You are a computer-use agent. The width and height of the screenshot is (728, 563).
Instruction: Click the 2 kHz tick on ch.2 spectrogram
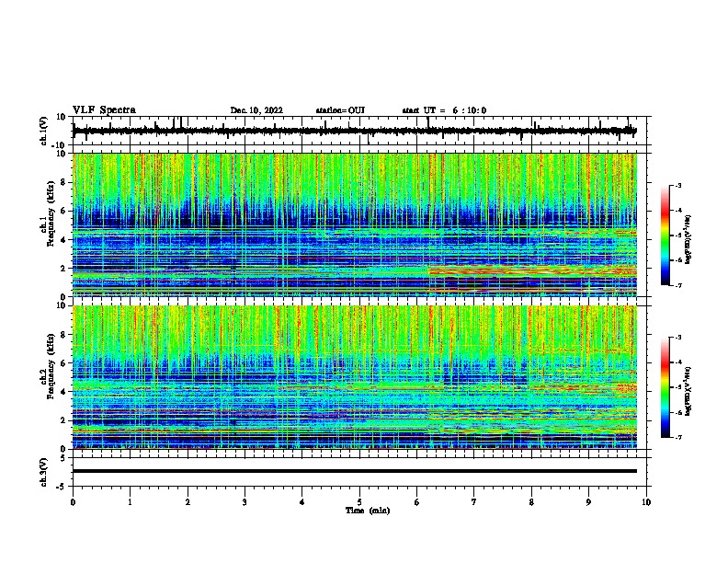[64, 420]
